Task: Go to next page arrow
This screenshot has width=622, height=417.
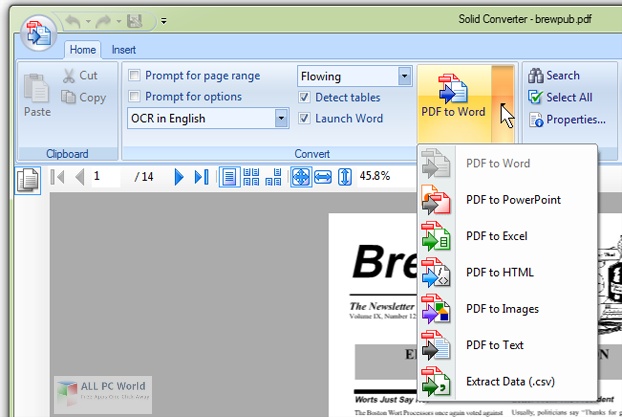Action: point(179,177)
